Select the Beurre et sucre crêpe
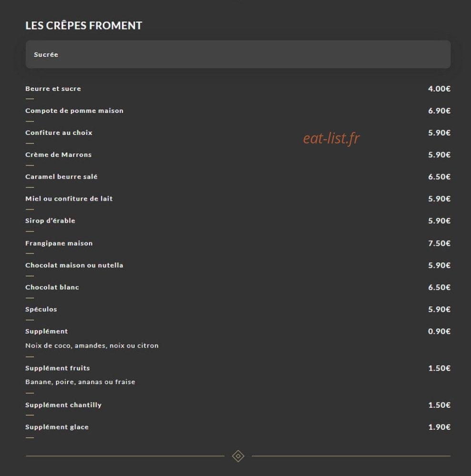 (53, 89)
